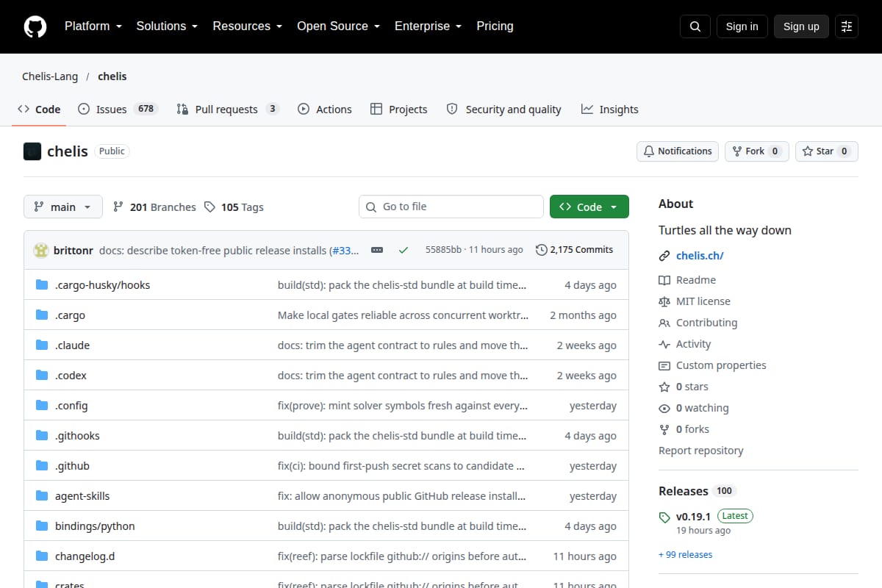View the green check status icon
Viewport: 882px width, 588px height.
click(404, 250)
